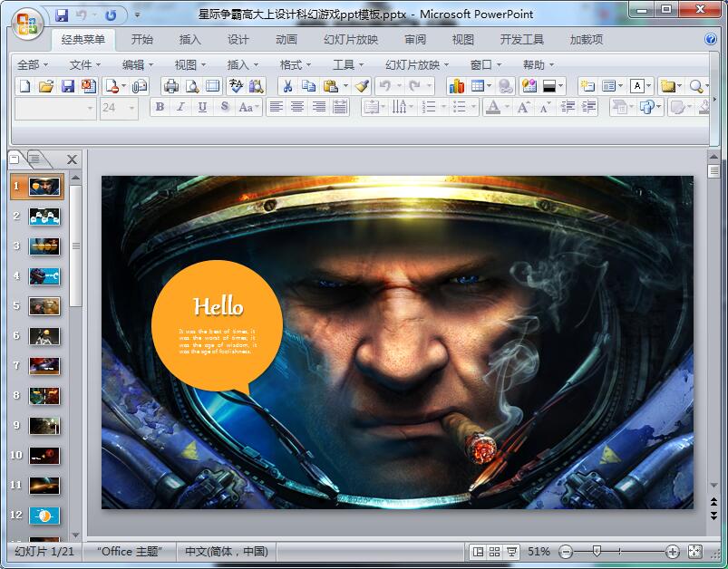
Task: Run the spelling check icon
Action: click(237, 86)
